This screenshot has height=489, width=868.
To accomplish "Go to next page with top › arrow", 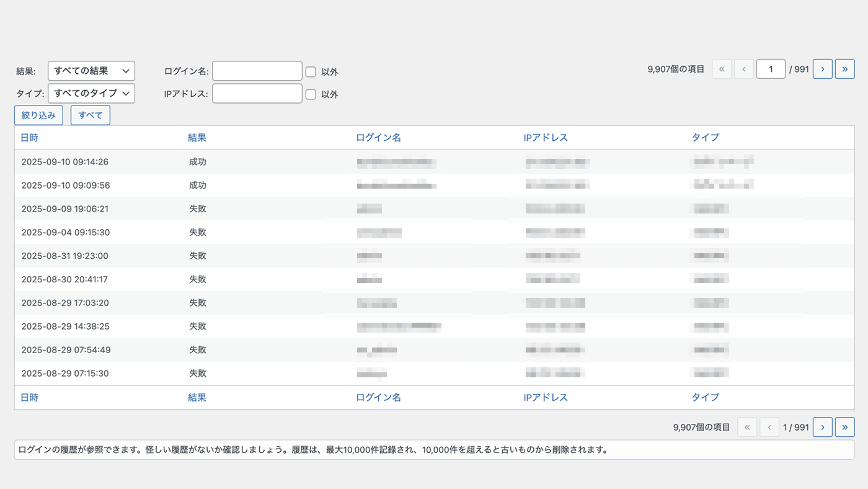I will [822, 69].
